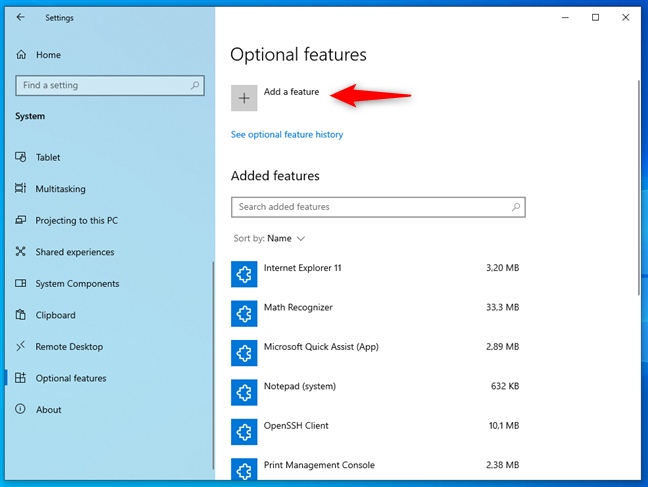
Task: Click the back arrow in Settings
Action: click(20, 17)
